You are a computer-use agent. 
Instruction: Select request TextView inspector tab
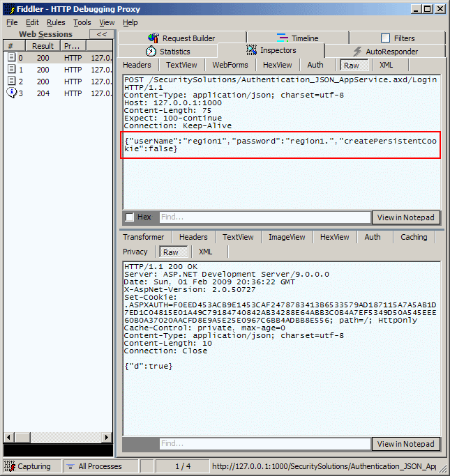(x=181, y=65)
